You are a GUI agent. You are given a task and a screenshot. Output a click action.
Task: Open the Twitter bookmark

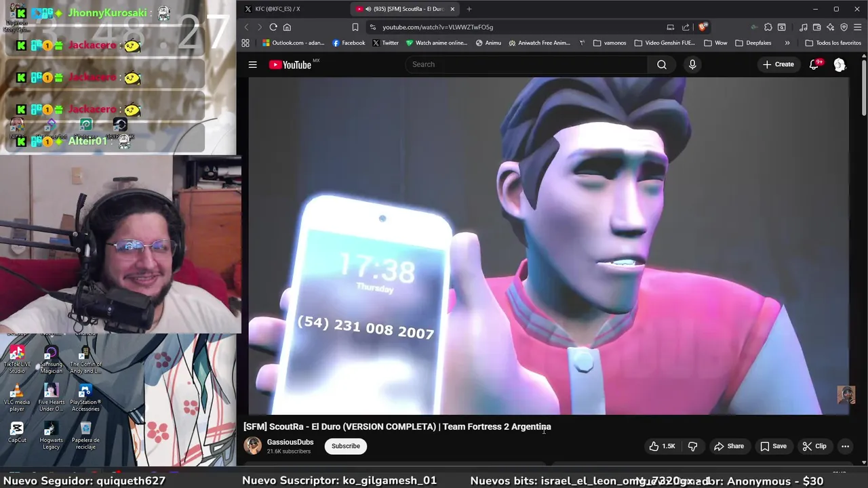pos(385,43)
